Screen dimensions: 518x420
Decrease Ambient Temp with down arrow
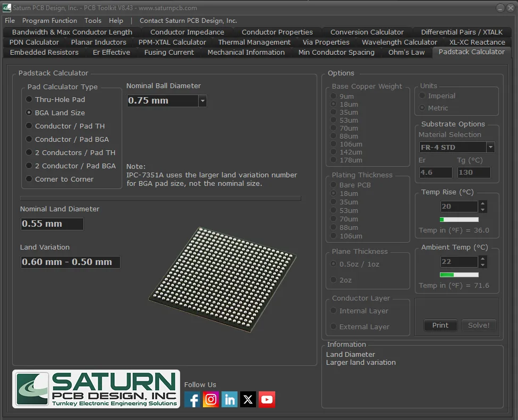point(482,265)
